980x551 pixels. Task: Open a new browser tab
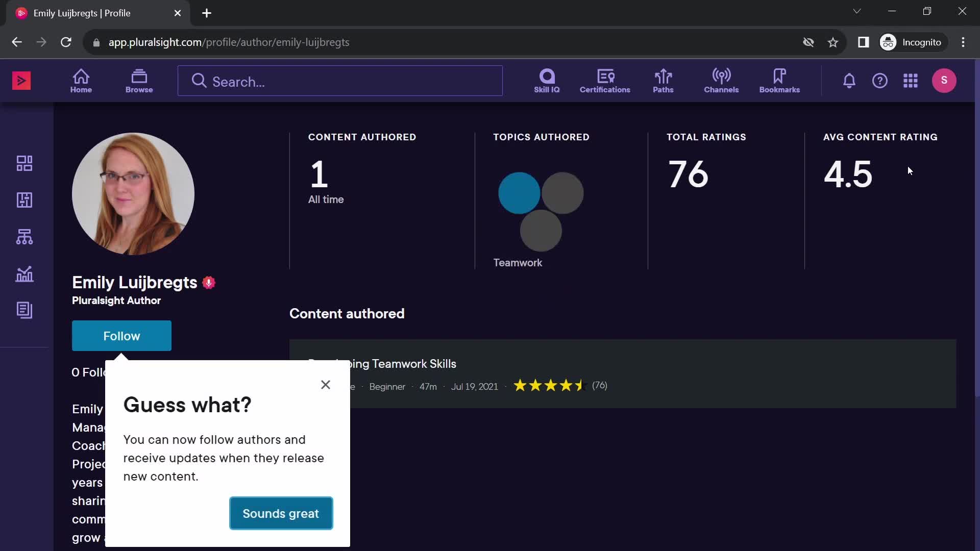click(207, 13)
